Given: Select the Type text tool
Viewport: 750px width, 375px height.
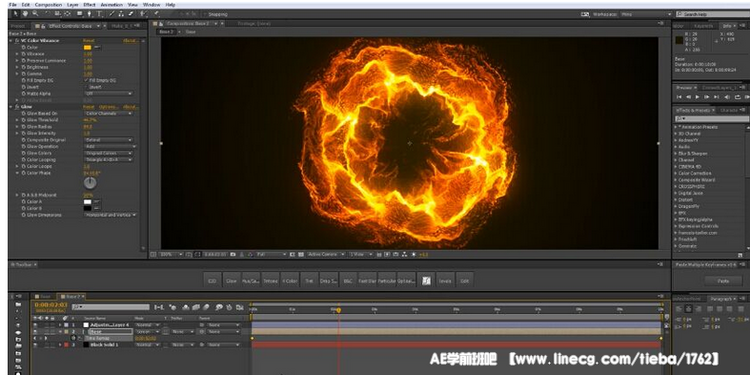Looking at the screenshot, I should click(99, 14).
